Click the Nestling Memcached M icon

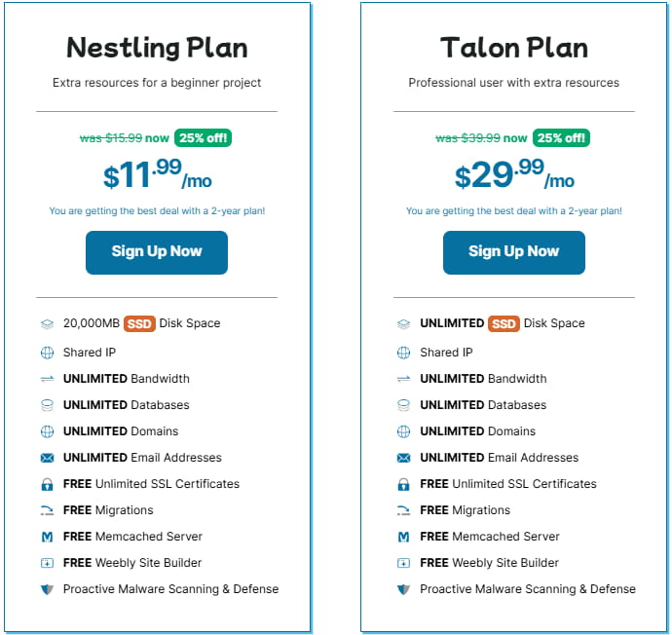click(48, 537)
